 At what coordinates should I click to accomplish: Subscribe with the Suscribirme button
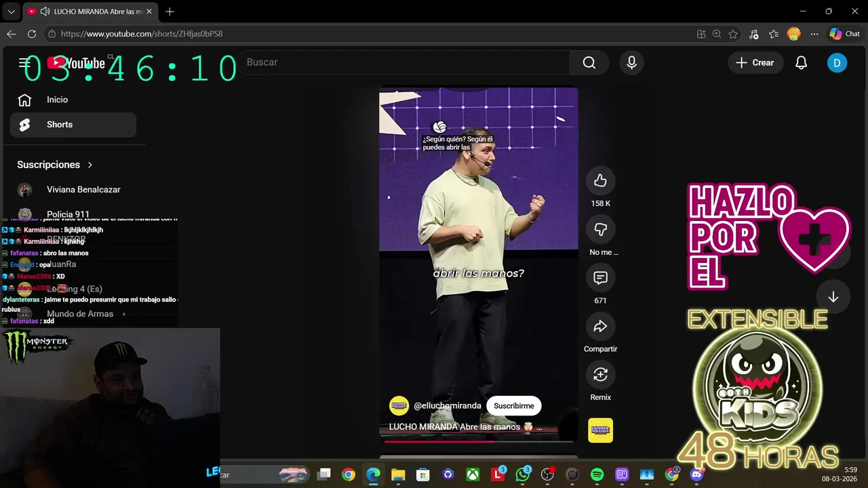[x=513, y=405]
